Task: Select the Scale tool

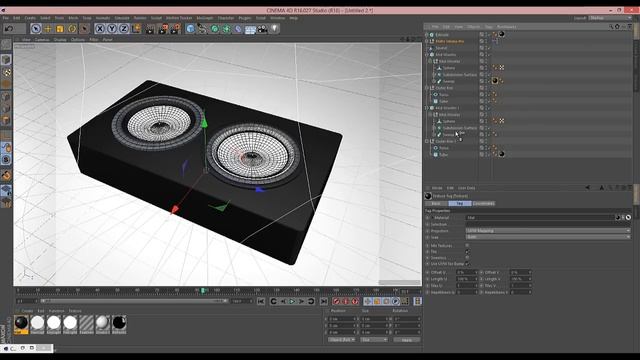Action: (x=60, y=29)
